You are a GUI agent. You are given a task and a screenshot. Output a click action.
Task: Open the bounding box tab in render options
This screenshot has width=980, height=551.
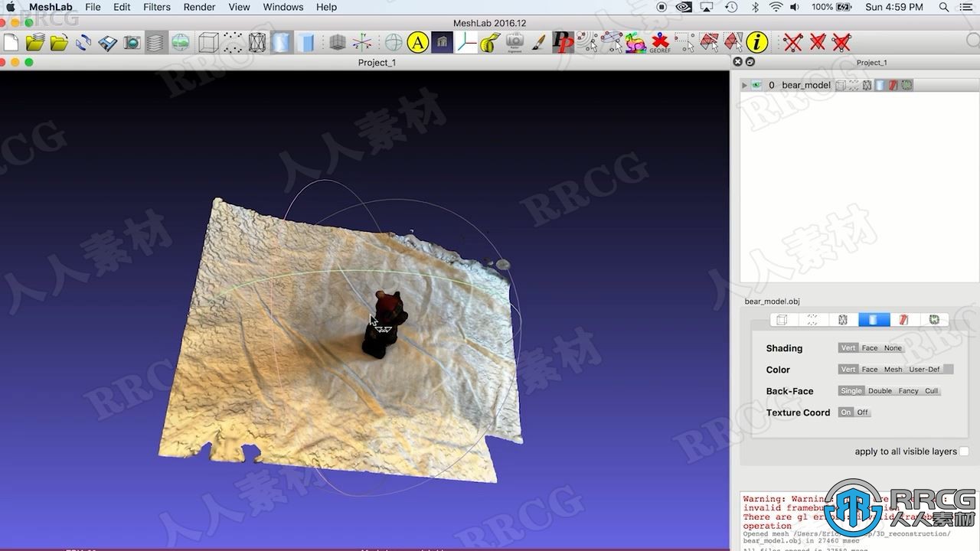[782, 320]
